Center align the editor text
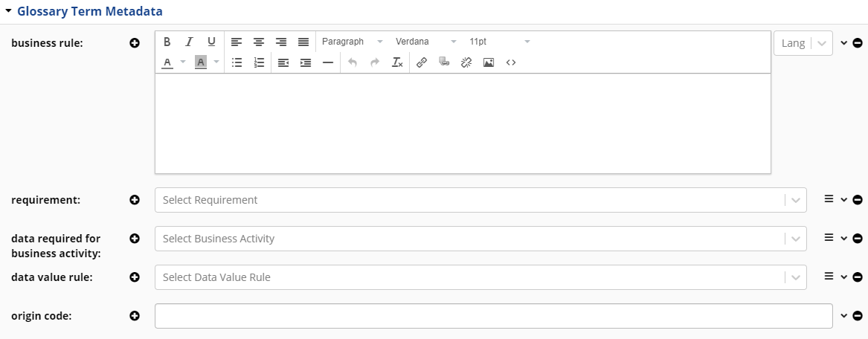The width and height of the screenshot is (868, 339). (259, 42)
